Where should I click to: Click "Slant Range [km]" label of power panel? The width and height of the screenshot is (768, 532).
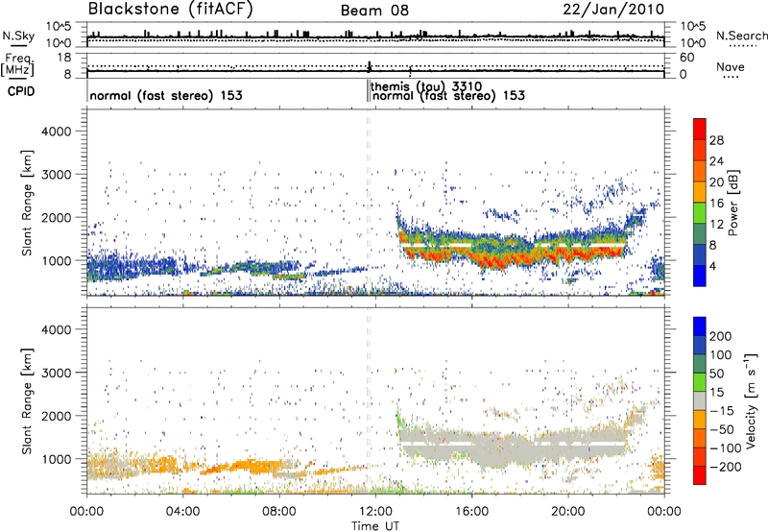coord(27,203)
